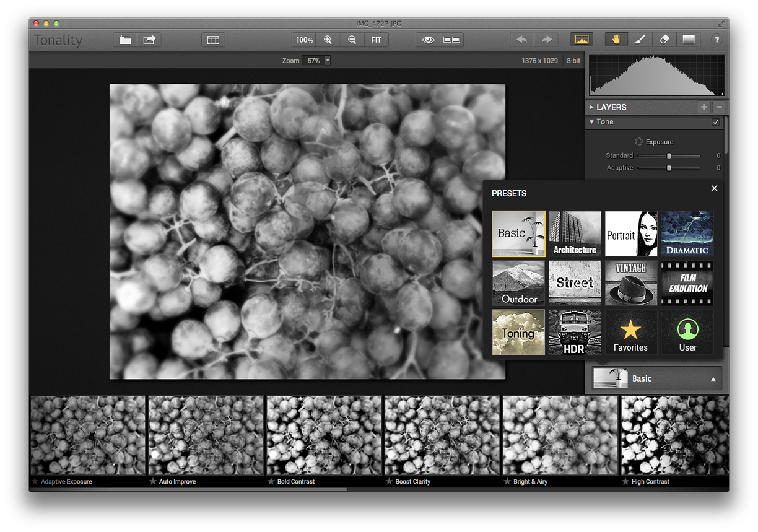This screenshot has width=758, height=532.
Task: Open the Basic preset category dropdown
Action: pyautogui.click(x=657, y=378)
